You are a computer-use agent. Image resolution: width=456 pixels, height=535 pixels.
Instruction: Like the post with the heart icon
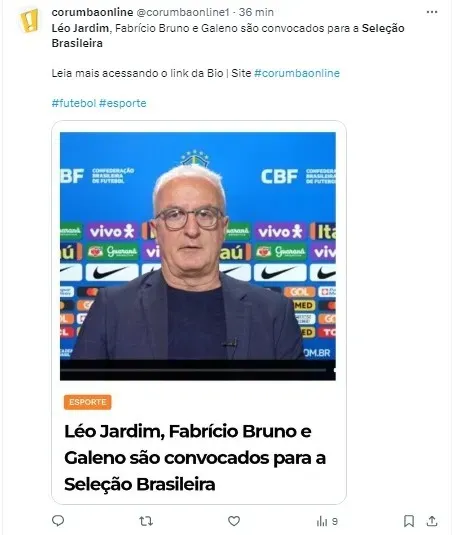[x=234, y=521]
